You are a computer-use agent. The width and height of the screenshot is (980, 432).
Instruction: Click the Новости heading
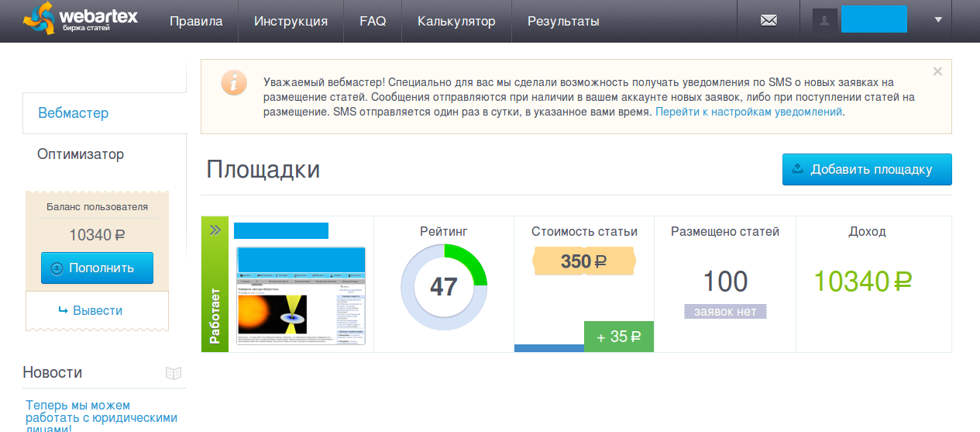tap(53, 372)
